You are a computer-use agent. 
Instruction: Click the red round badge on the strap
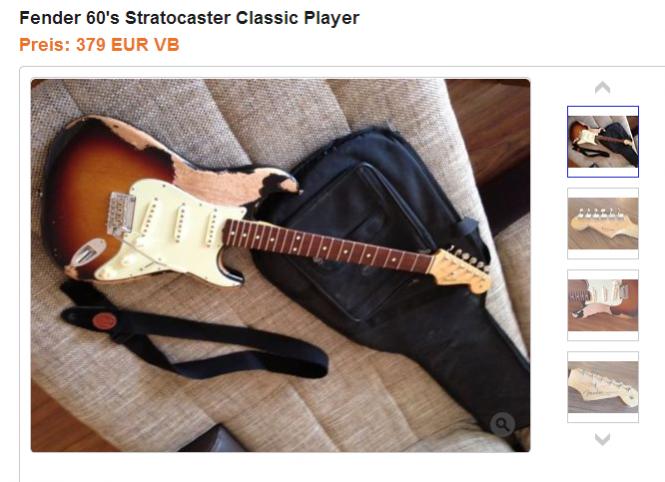click(105, 321)
